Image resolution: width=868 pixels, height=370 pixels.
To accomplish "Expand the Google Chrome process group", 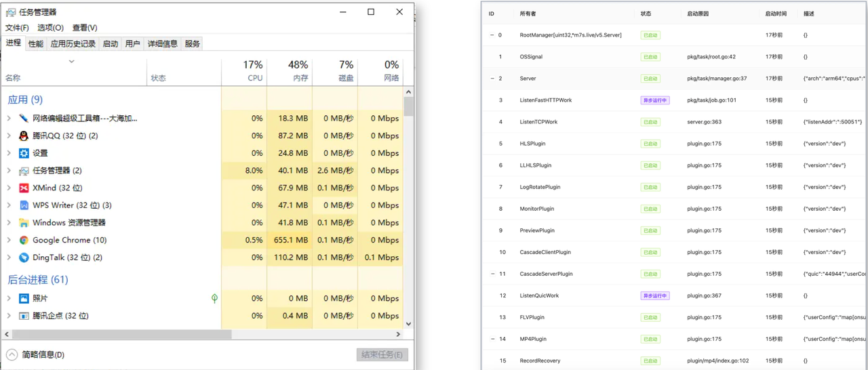I will [x=9, y=240].
